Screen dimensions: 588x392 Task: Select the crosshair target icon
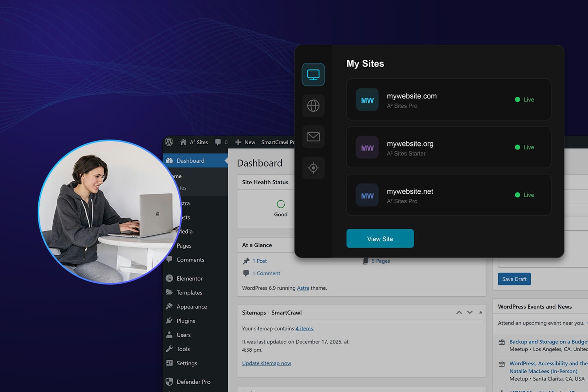tap(313, 168)
